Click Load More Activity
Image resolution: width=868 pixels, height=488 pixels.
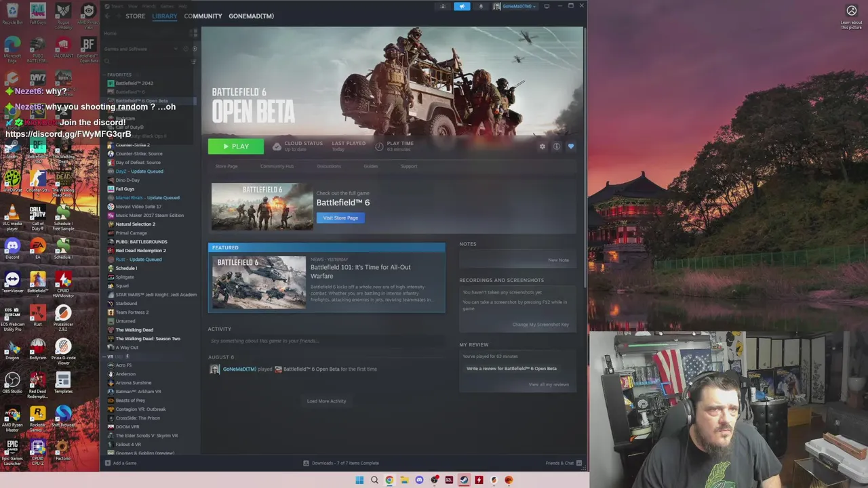pos(326,401)
